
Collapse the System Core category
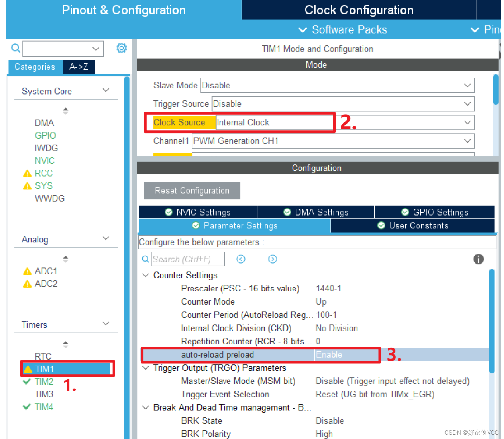[x=105, y=90]
